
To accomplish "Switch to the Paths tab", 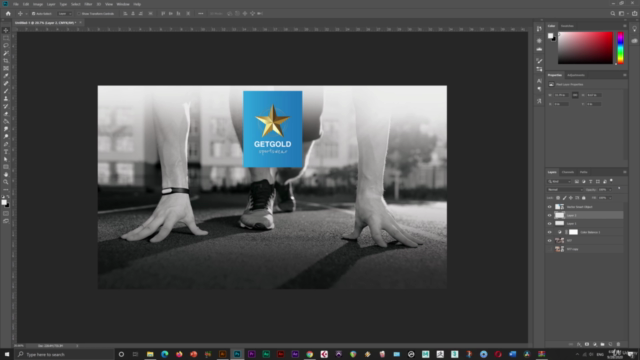I will tap(584, 172).
